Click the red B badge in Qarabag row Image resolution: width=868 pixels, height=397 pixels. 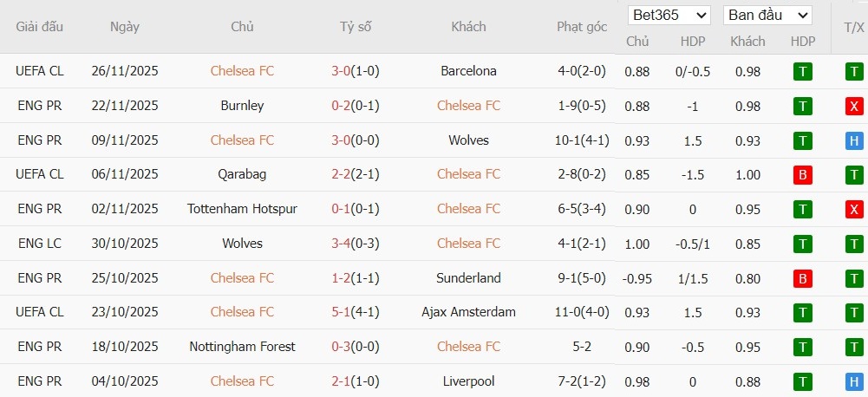point(803,174)
